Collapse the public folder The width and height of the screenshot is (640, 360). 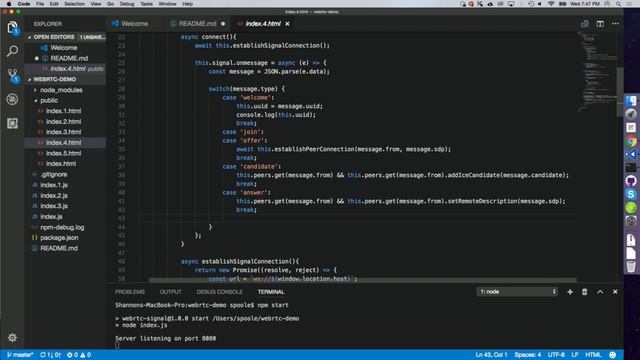click(x=49, y=100)
